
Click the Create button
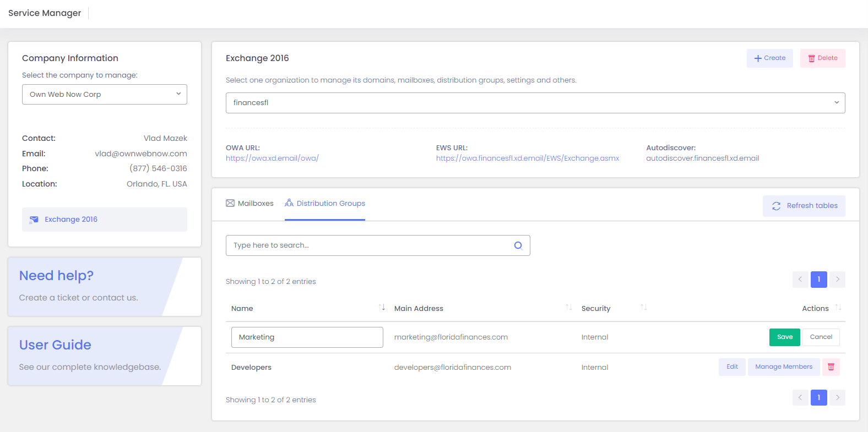pyautogui.click(x=769, y=58)
